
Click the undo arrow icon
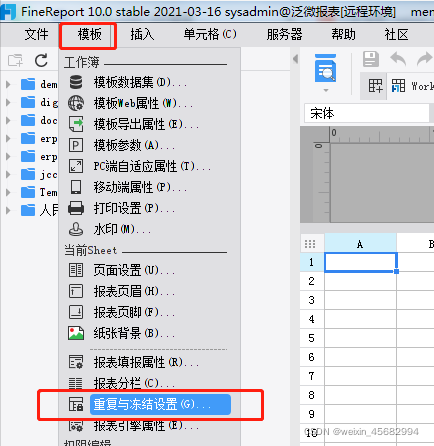click(398, 59)
